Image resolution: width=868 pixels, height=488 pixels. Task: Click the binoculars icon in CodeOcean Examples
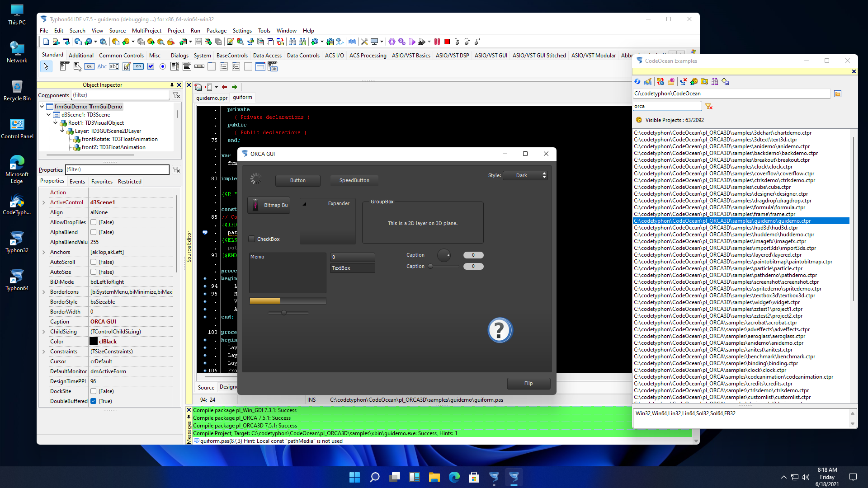click(x=714, y=82)
